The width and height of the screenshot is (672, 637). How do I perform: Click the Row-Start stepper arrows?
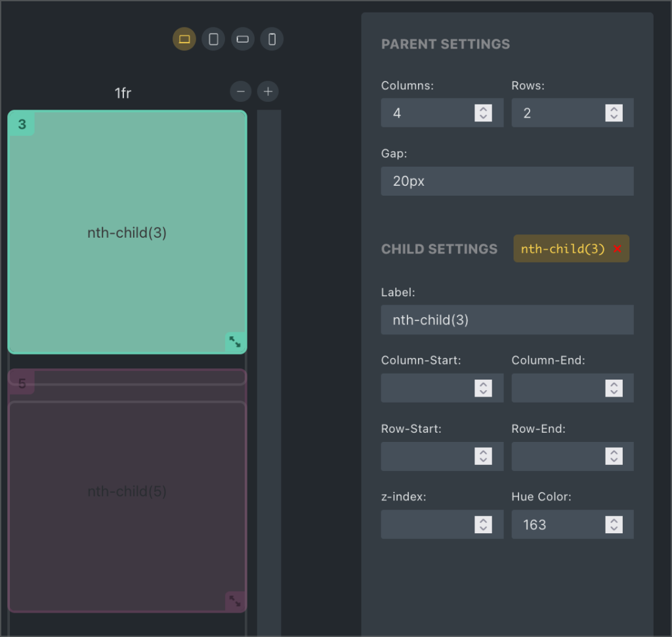click(x=484, y=456)
